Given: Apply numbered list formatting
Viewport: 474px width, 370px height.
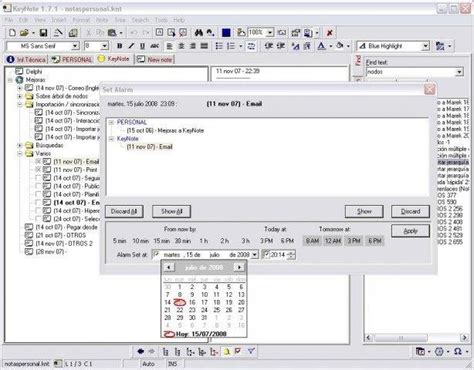Looking at the screenshot, I should (x=231, y=46).
